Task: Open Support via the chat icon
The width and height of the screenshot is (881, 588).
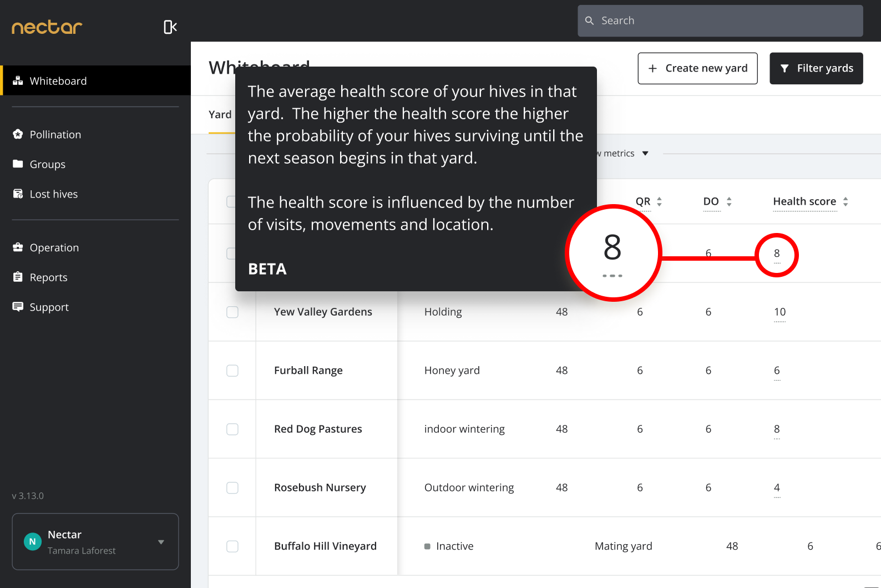Action: 18,307
